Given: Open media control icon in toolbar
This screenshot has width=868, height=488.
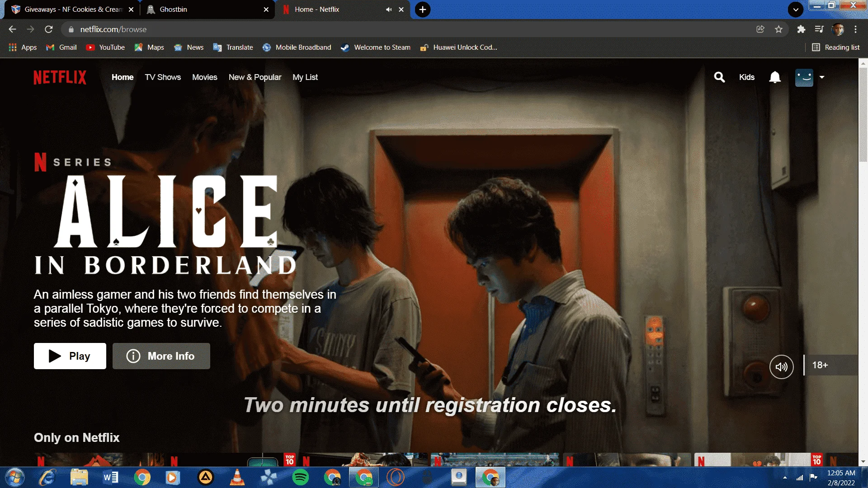Looking at the screenshot, I should [x=819, y=29].
